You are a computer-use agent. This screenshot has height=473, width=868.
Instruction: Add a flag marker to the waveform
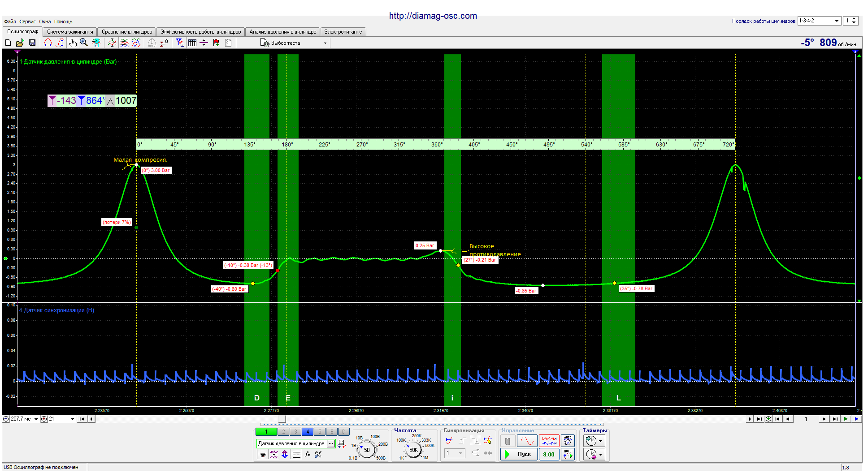pos(216,43)
